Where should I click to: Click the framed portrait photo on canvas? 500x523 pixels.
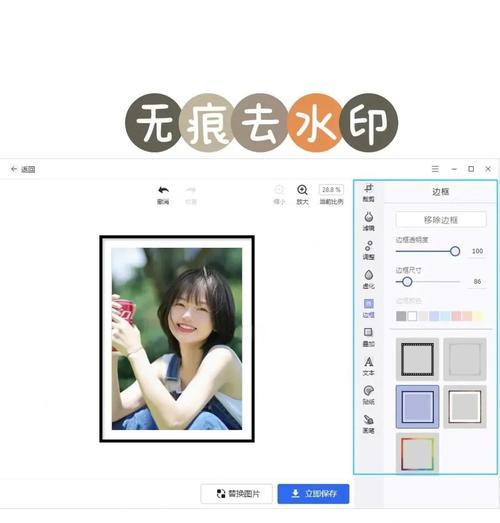pos(177,339)
